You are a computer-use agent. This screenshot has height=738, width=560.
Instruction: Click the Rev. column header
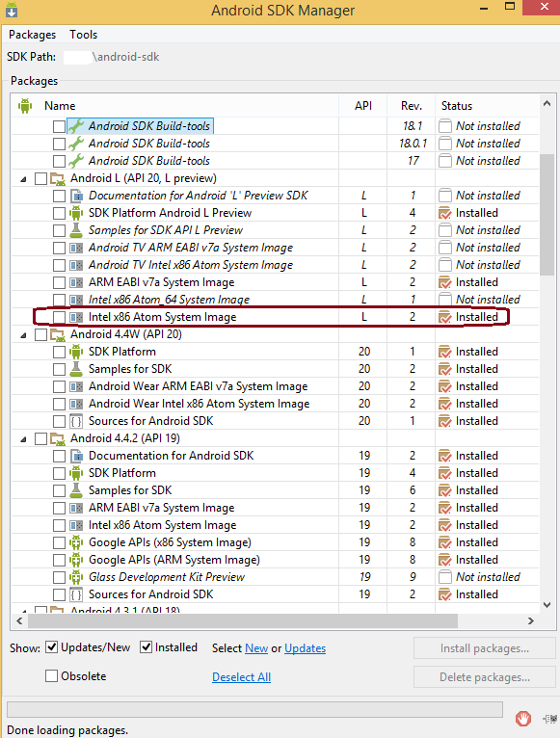412,106
